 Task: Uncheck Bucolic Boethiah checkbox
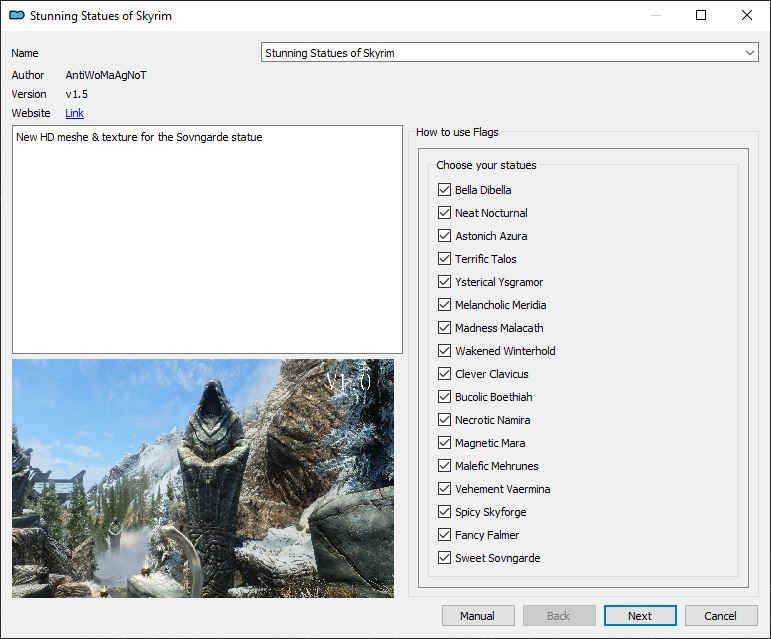(x=444, y=397)
